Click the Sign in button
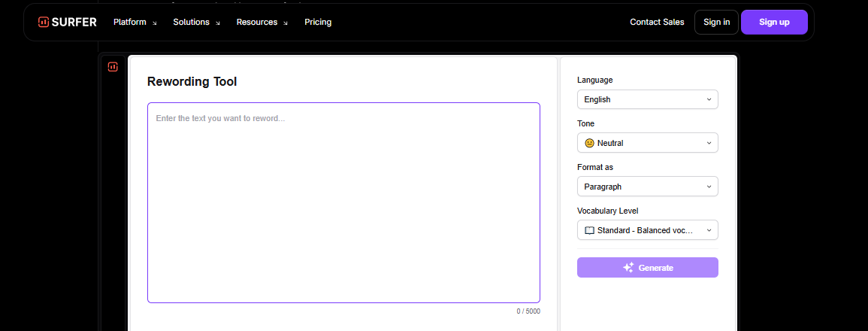The height and width of the screenshot is (331, 868). point(716,22)
